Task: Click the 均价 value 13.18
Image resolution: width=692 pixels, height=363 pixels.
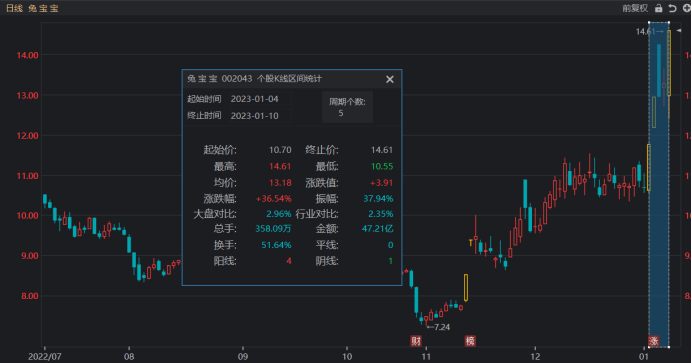Action: point(280,183)
